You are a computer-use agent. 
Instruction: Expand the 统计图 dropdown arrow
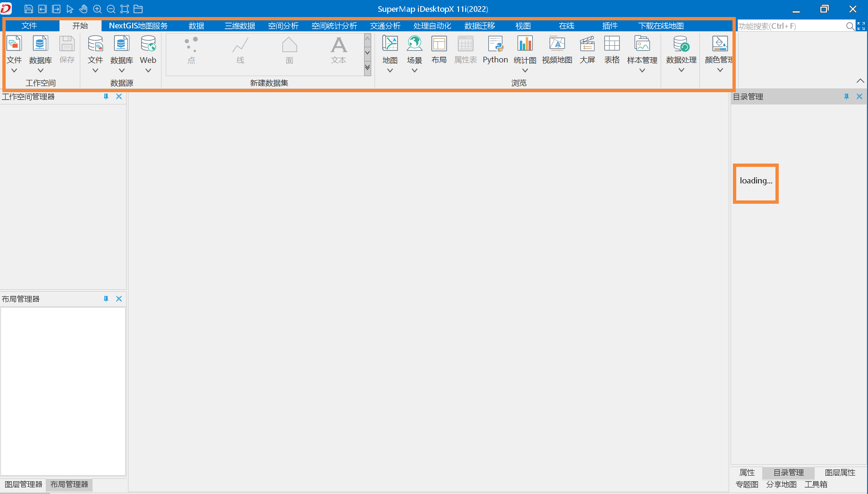pyautogui.click(x=525, y=70)
